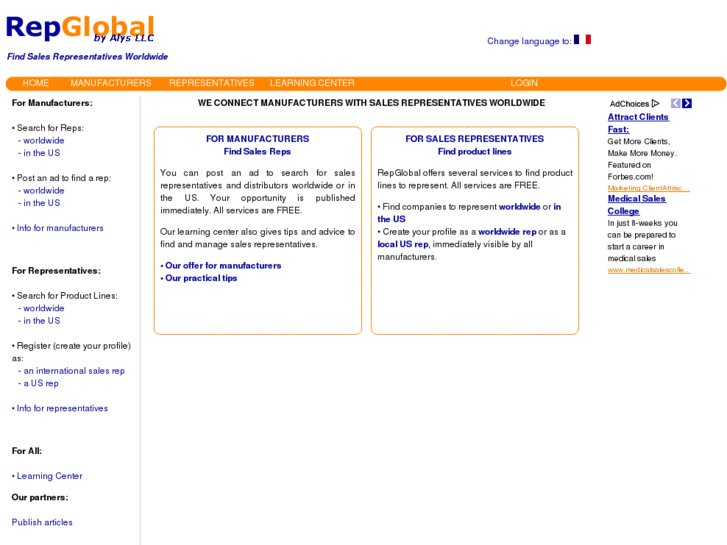Open MANUFACTURERS menu item
The image size is (727, 545).
pyautogui.click(x=111, y=83)
